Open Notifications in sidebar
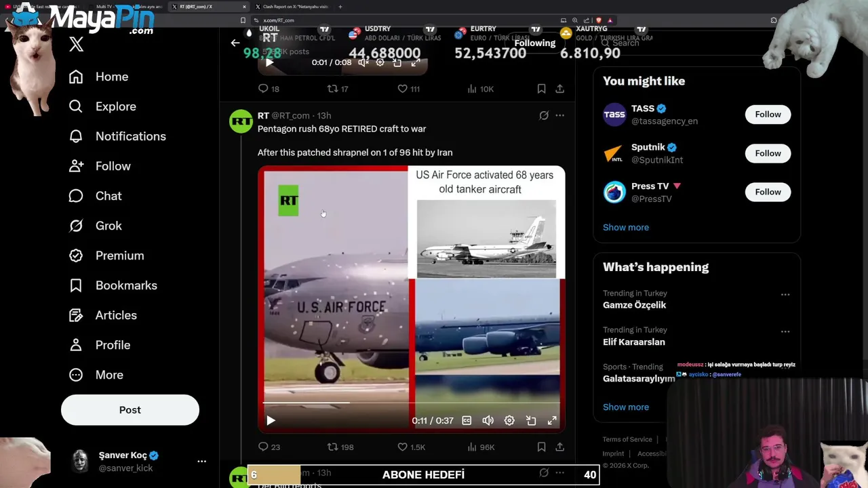868x488 pixels. coord(117,136)
